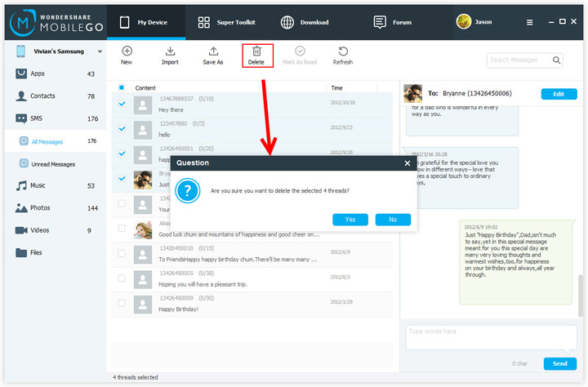Switch to the Forum tab

pos(392,22)
